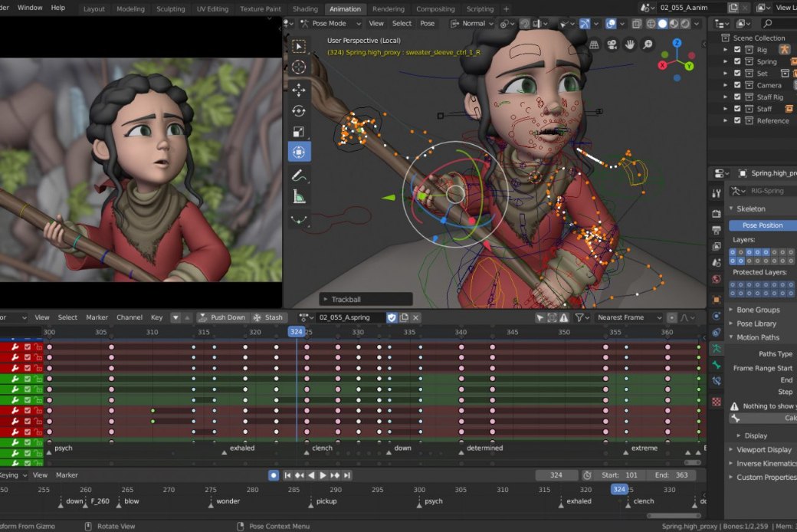Toggle visibility checkbox of the Rig collection
797x532 pixels.
point(736,49)
